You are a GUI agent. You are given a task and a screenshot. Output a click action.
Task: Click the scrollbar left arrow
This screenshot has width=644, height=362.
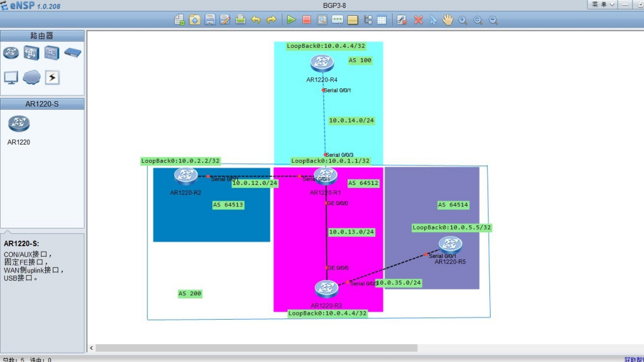tap(91, 348)
